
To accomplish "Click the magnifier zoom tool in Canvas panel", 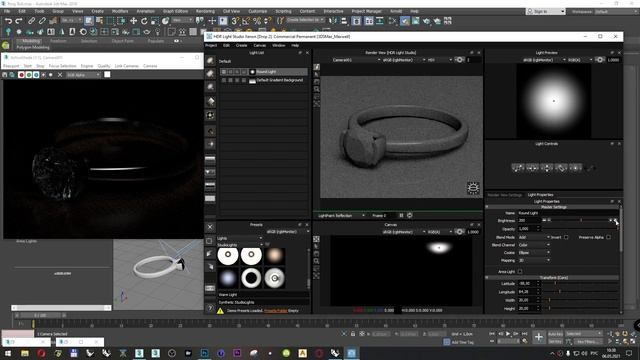I will pyautogui.click(x=316, y=261).
